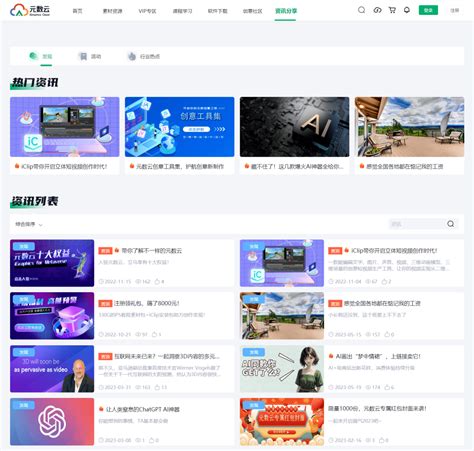The width and height of the screenshot is (474, 451).
Task: Go to 首页 in the top navigation
Action: tap(77, 11)
